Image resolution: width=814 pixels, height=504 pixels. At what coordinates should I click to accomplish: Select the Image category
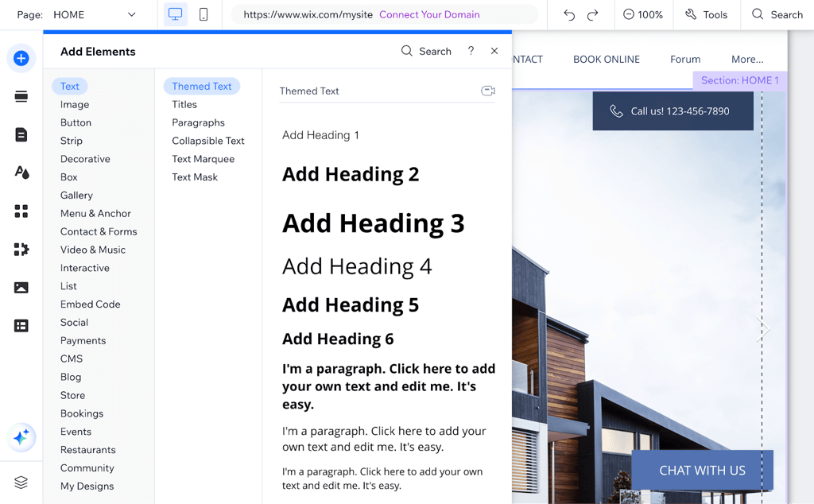point(75,104)
